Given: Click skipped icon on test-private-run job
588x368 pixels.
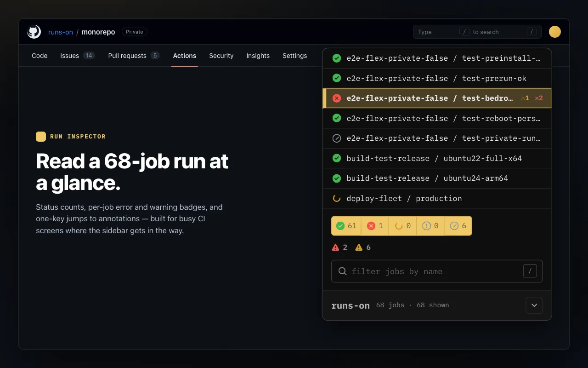Looking at the screenshot, I should tap(337, 138).
